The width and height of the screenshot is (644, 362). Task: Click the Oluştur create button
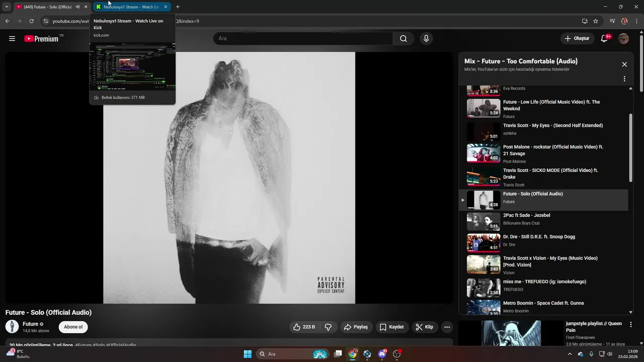[577, 39]
